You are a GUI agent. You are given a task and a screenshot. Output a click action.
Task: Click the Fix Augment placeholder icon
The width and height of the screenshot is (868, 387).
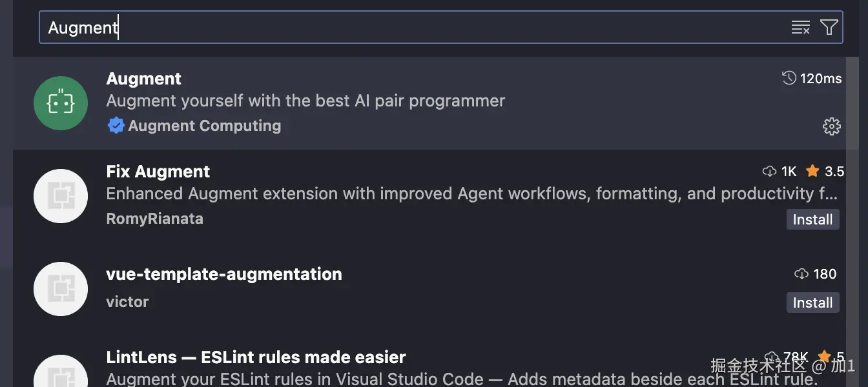61,196
